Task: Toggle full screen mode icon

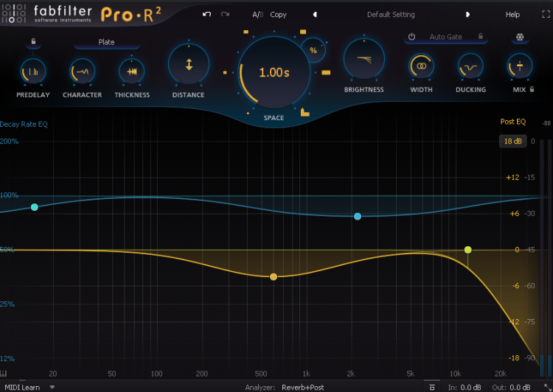Action: [546, 14]
